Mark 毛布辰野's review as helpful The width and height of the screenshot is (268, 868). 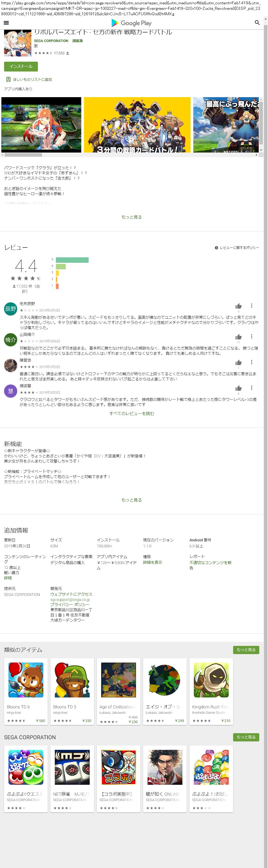[238, 306]
